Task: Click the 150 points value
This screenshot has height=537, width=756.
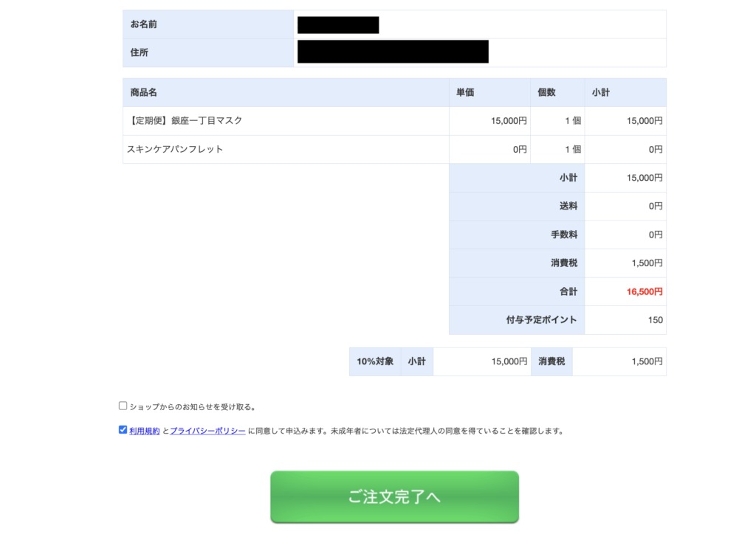Action: [x=656, y=320]
